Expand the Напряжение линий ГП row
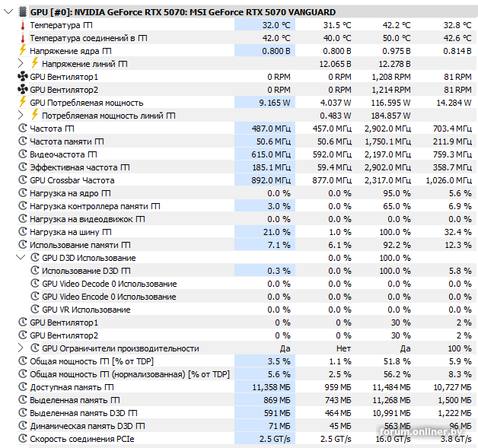Image resolution: width=478 pixels, height=448 pixels. point(21,64)
